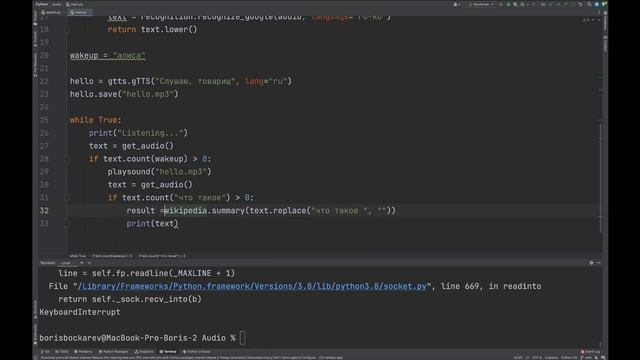Click the undo arrow icon in toolbar
The width and height of the screenshot is (640, 360).
[x=580, y=4]
